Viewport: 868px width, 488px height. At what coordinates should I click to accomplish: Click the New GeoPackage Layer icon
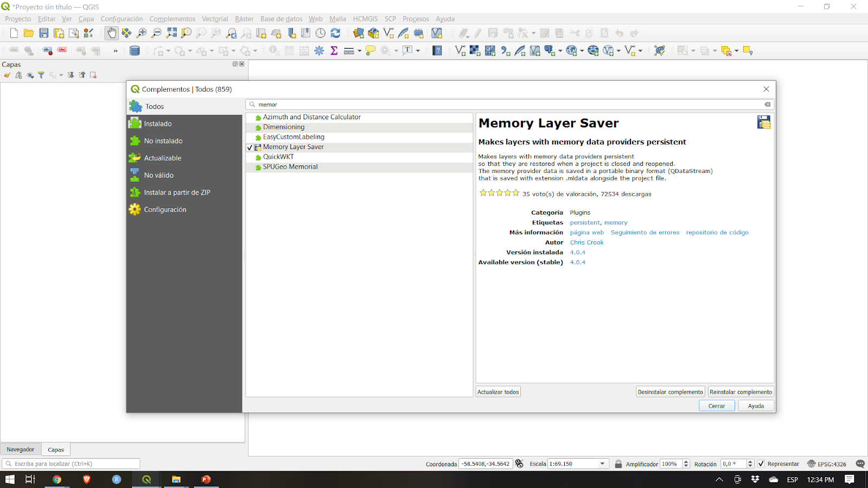(x=373, y=33)
